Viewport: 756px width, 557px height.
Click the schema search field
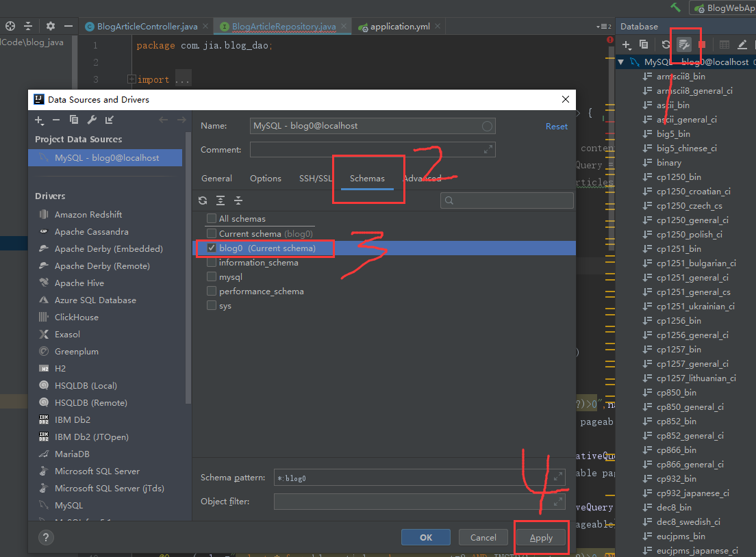507,200
